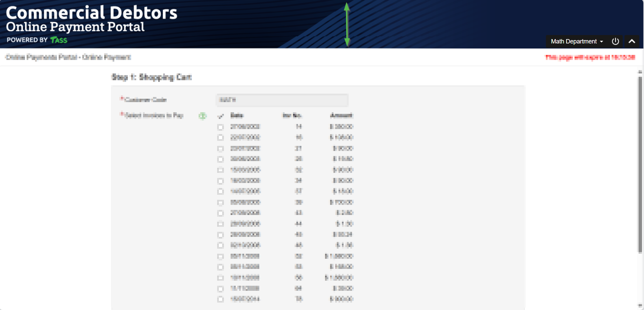This screenshot has width=644, height=310.
Task: Click the Inv No. column header
Action: click(x=292, y=116)
